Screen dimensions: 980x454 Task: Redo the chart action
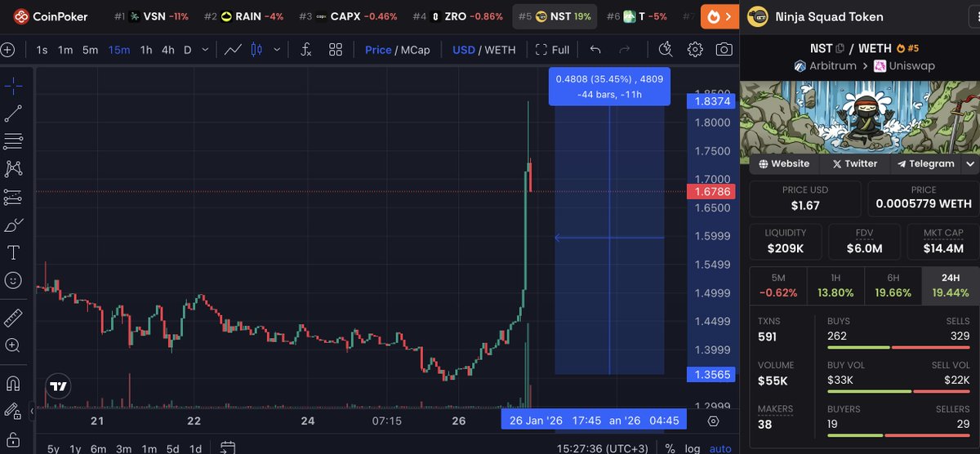point(625,50)
